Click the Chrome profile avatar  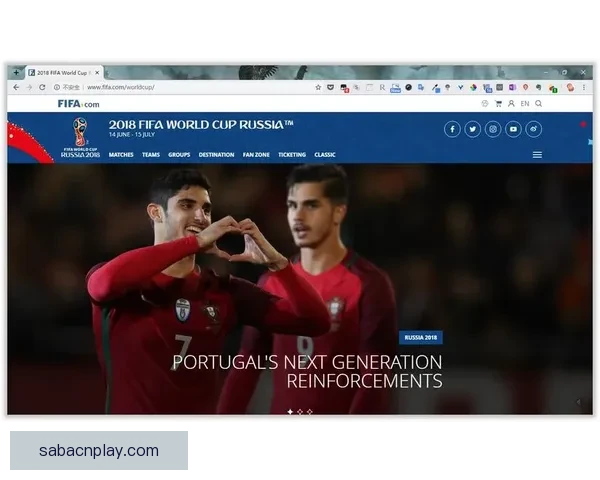(x=570, y=87)
